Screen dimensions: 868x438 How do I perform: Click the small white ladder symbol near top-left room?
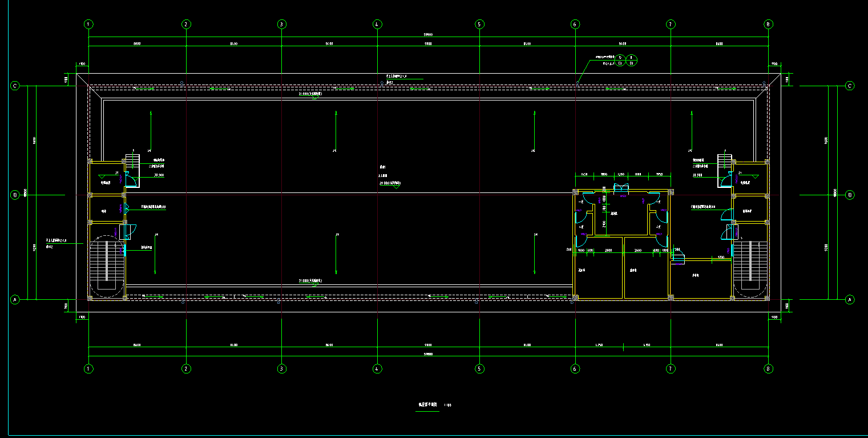click(x=132, y=160)
